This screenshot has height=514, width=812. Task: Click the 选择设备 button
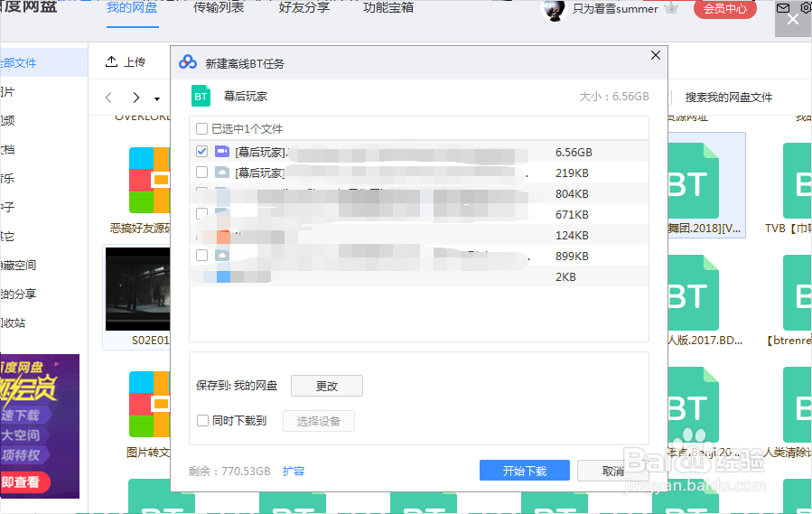pos(319,421)
